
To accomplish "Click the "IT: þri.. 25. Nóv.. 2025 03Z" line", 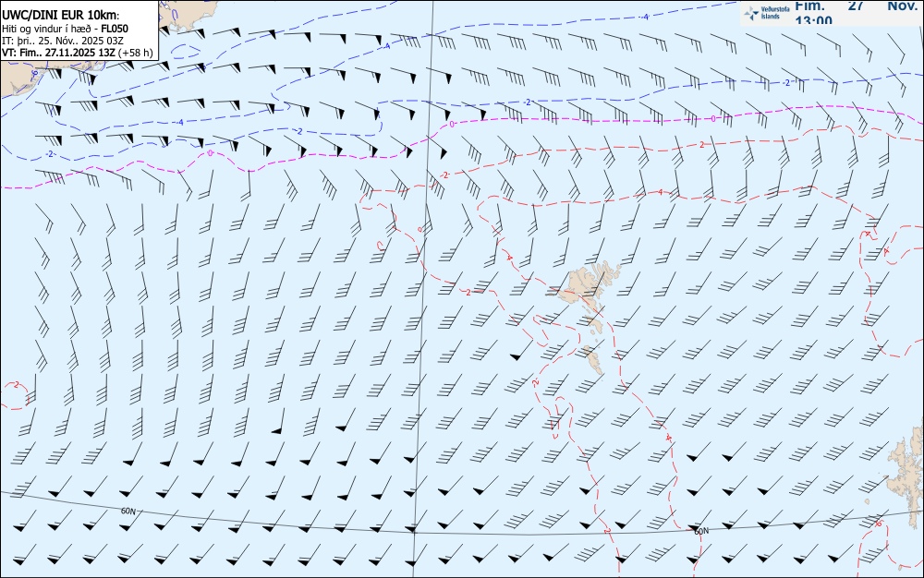I will 63,41.
